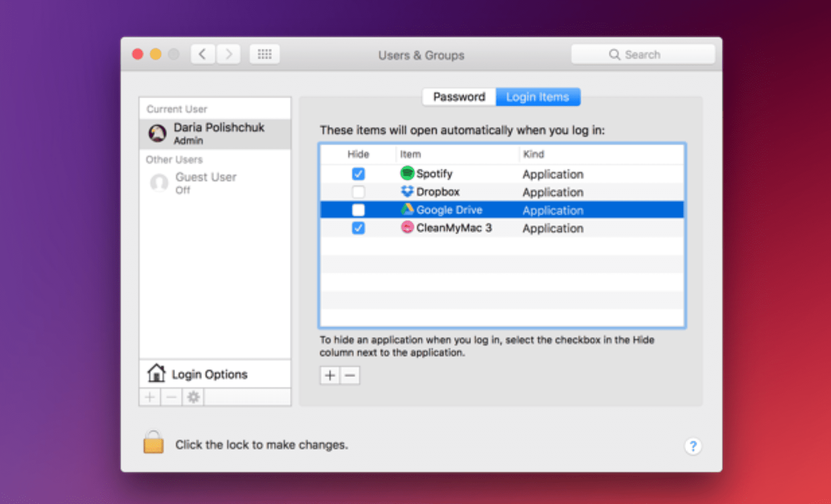The image size is (831, 504).
Task: Close the Users & Groups window
Action: pyautogui.click(x=138, y=55)
